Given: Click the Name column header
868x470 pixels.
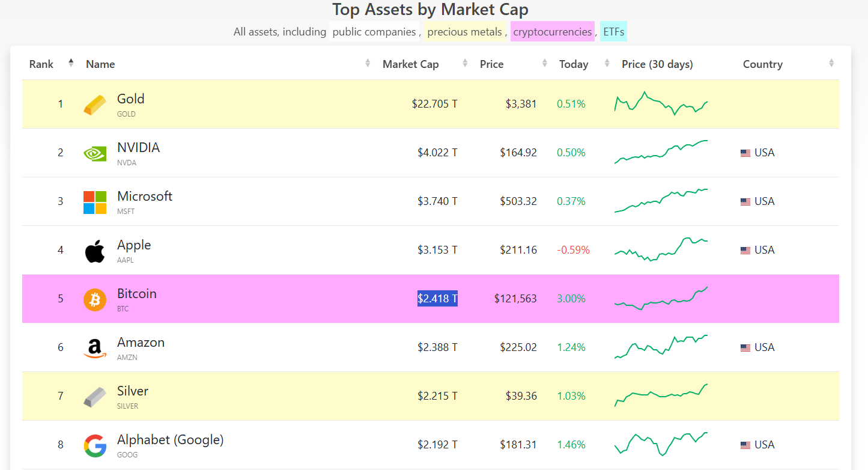Looking at the screenshot, I should [100, 64].
